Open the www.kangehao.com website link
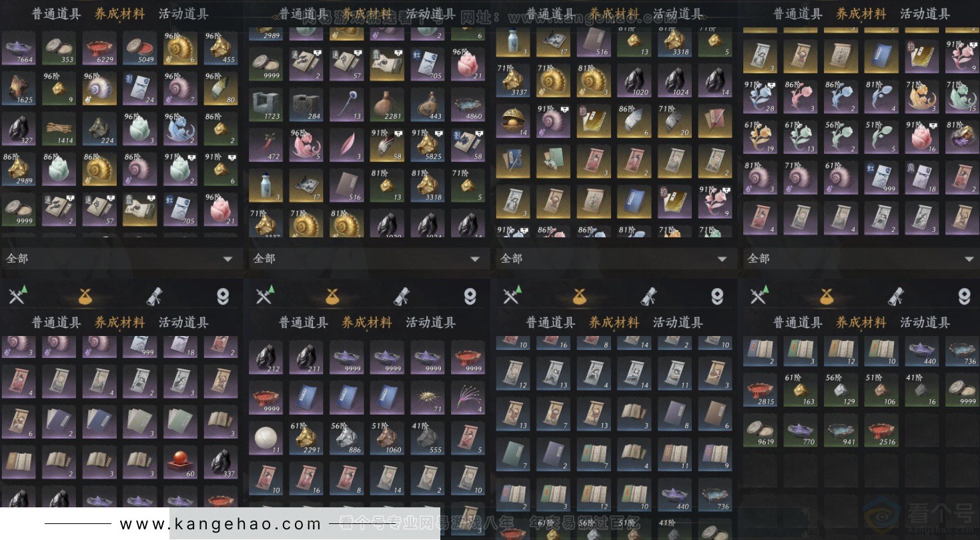Screen dimensions: 980x540 pyautogui.click(x=221, y=525)
